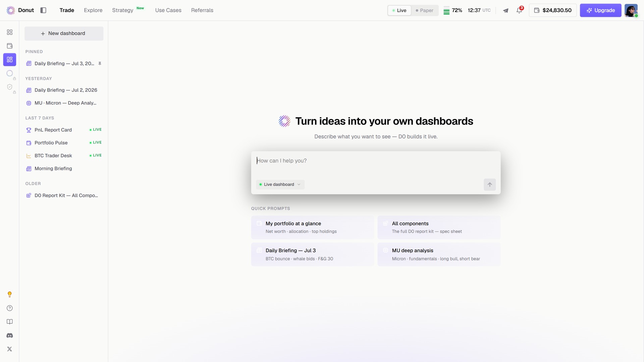The width and height of the screenshot is (644, 362).
Task: Open the Portfolio Pulse dashboard
Action: [64, 143]
